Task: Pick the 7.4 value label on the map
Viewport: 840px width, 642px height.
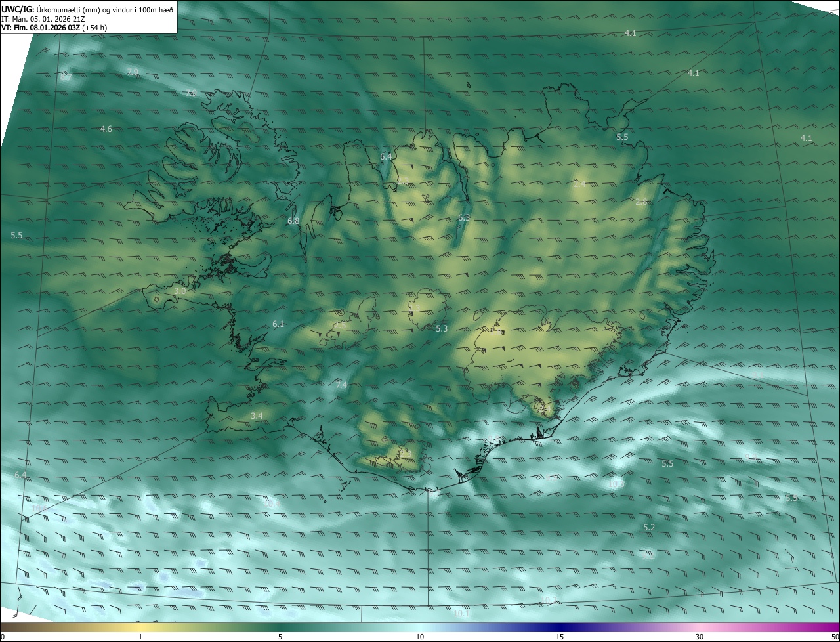Action: pyautogui.click(x=341, y=385)
